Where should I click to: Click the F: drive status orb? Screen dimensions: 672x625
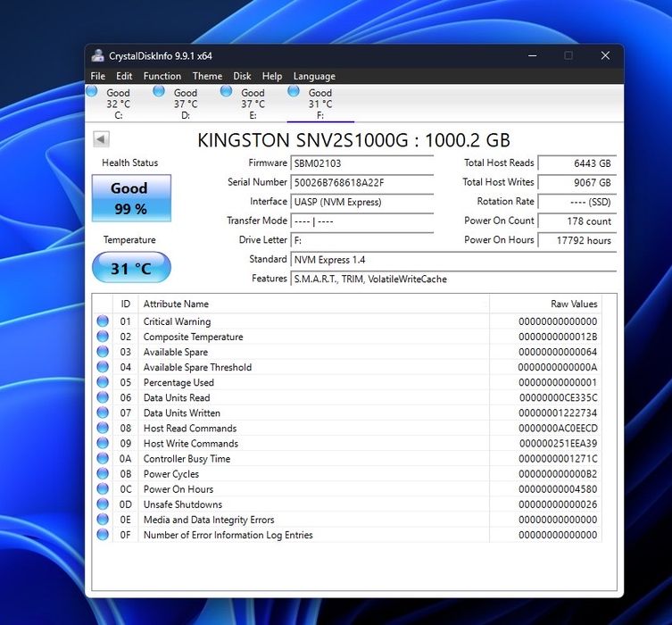click(294, 91)
